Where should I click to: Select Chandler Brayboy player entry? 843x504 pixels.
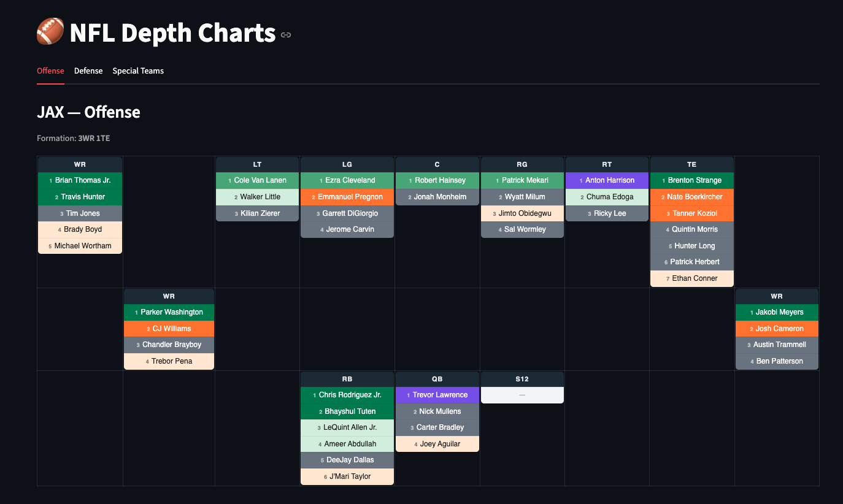169,345
